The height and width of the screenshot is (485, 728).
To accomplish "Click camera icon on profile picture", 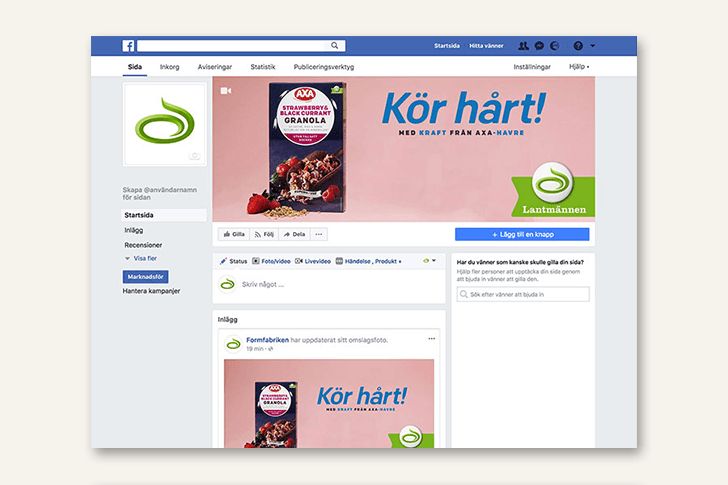I will [x=195, y=156].
